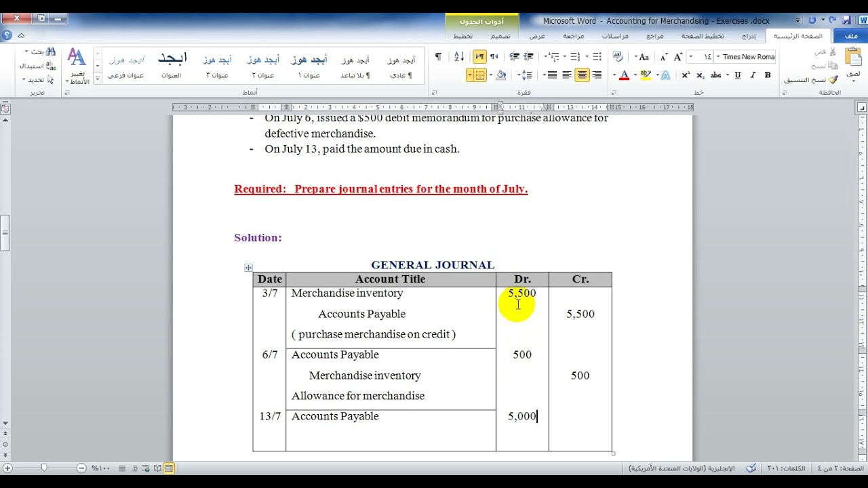
Task: Switch to the References (مراجع) tab
Action: 655,36
